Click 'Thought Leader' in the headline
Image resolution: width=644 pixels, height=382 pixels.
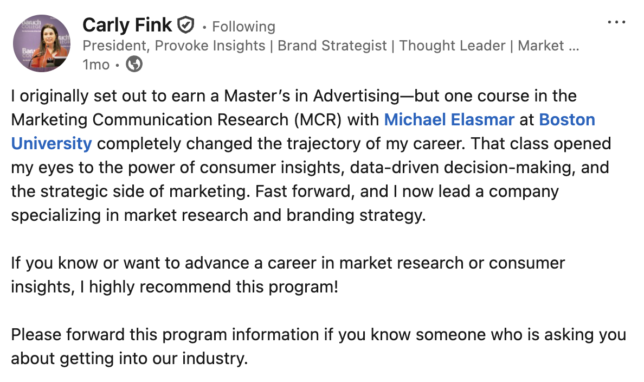[x=452, y=46]
